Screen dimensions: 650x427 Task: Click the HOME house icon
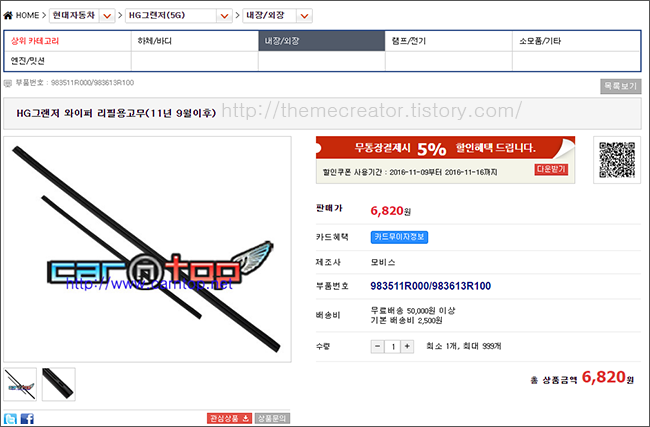tap(8, 16)
